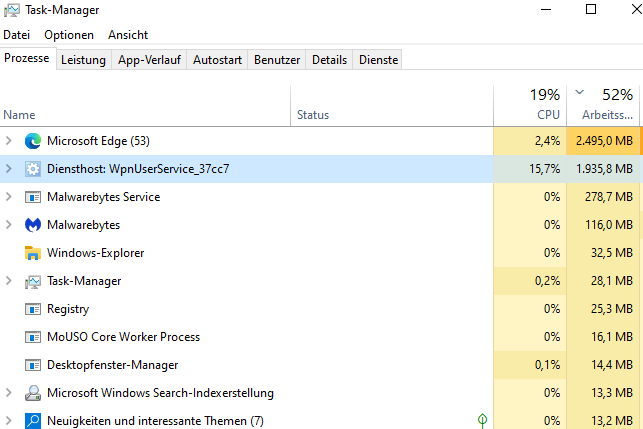Click the Registry process icon
This screenshot has width=643, height=429.
coord(32,309)
